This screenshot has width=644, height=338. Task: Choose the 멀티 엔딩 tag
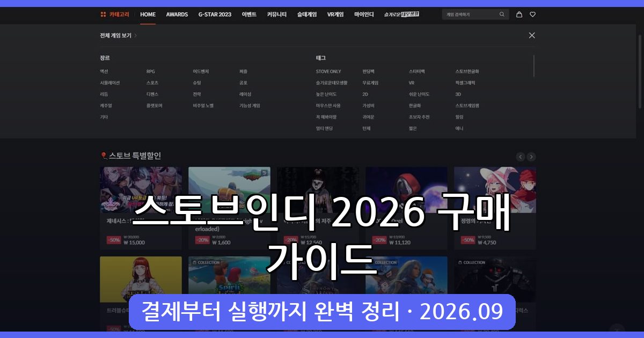(325, 128)
